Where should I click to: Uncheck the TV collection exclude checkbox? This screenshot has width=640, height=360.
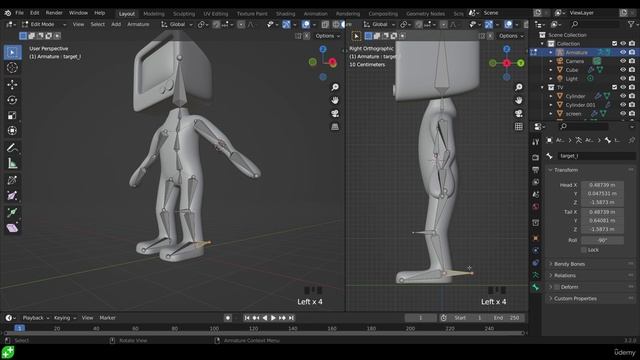click(x=614, y=87)
